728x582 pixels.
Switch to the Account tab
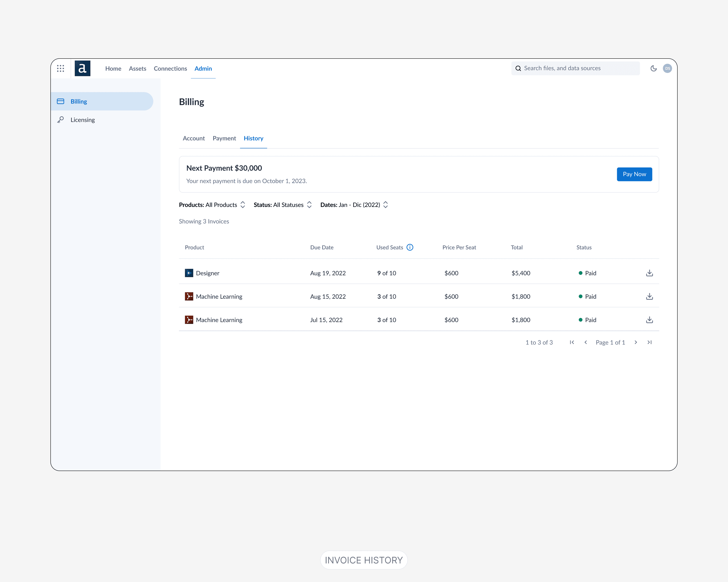(x=194, y=138)
